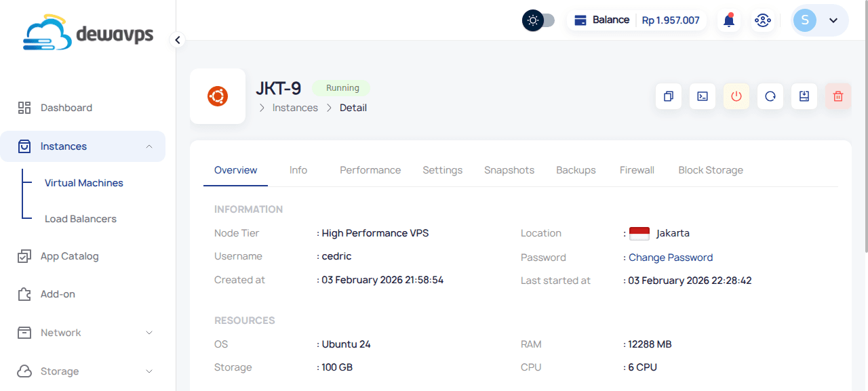868x391 pixels.
Task: Open the support center icon
Action: 763,20
